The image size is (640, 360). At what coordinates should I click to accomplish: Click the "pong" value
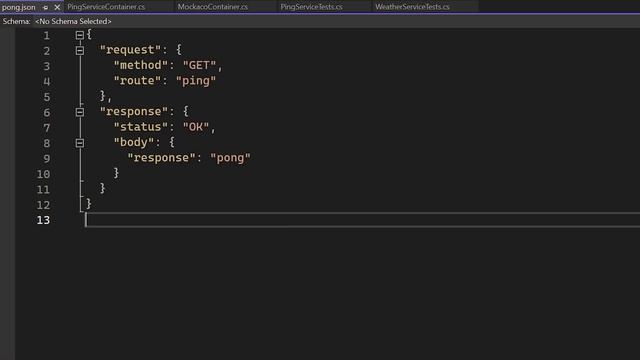point(230,158)
